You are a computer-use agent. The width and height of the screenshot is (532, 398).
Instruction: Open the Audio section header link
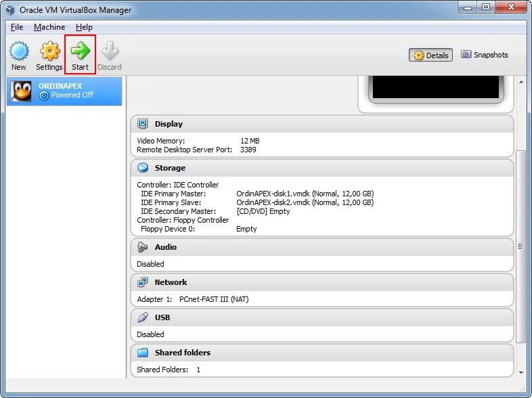click(x=166, y=247)
